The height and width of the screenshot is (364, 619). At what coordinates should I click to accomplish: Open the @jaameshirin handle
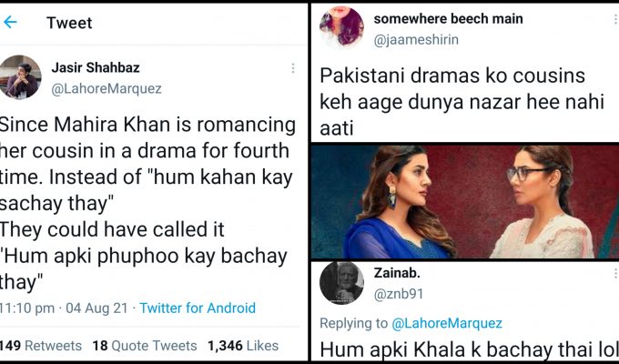point(417,39)
